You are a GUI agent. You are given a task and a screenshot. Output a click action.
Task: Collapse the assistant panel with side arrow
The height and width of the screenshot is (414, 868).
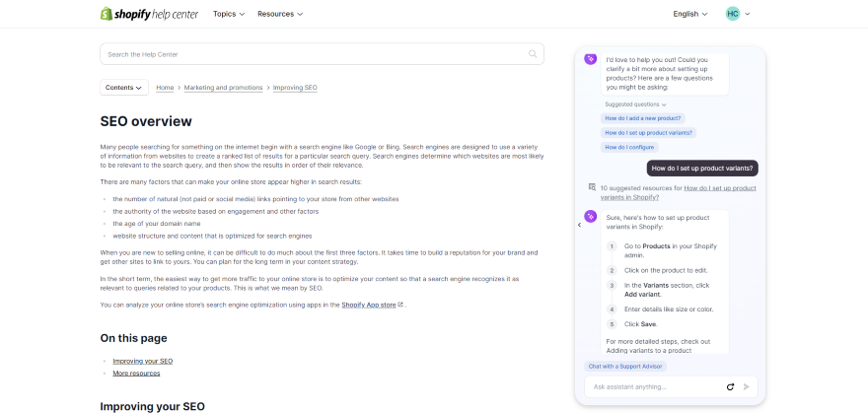579,225
